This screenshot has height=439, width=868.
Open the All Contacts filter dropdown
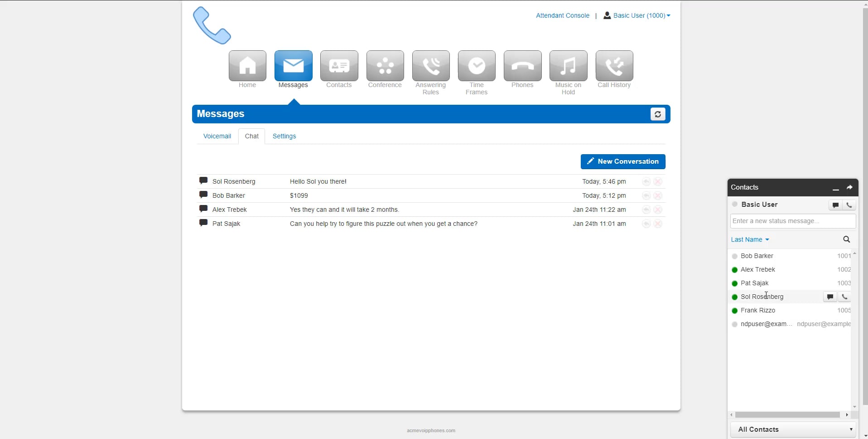click(793, 429)
